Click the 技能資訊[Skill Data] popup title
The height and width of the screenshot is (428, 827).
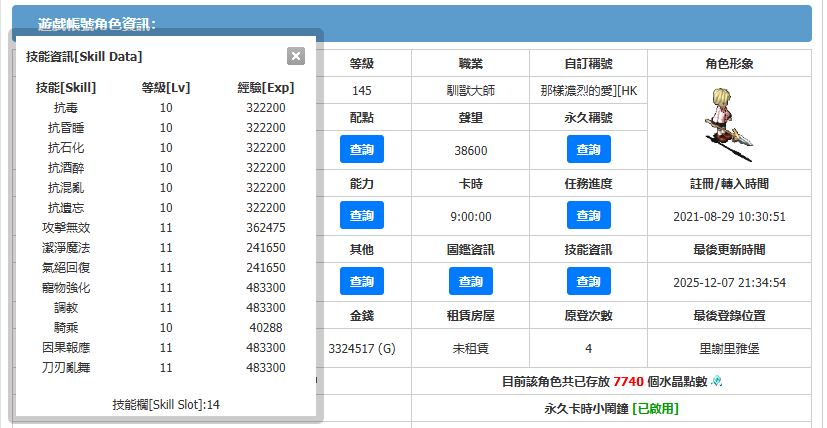(84, 56)
